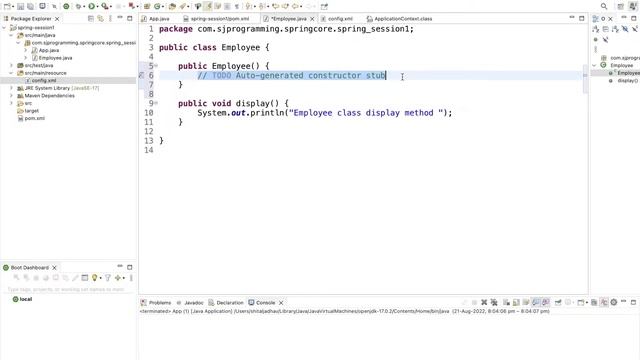Click the Save icon in the main toolbar

[x=20, y=6]
